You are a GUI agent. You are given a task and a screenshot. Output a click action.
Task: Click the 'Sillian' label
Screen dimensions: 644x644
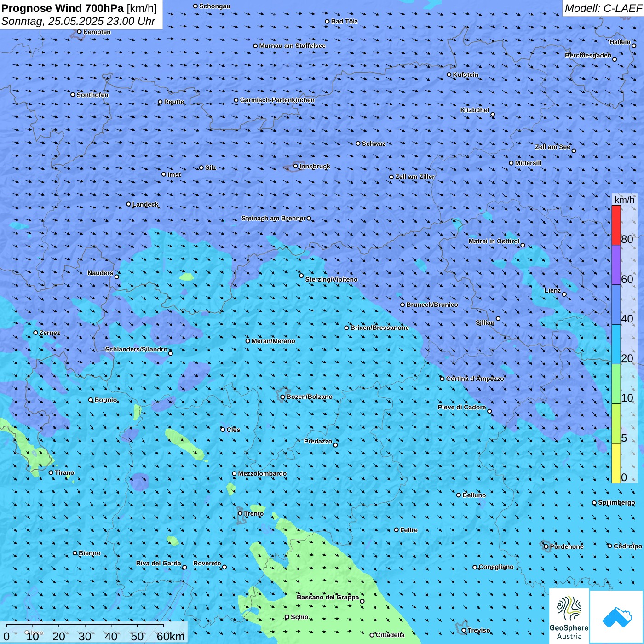485,322
